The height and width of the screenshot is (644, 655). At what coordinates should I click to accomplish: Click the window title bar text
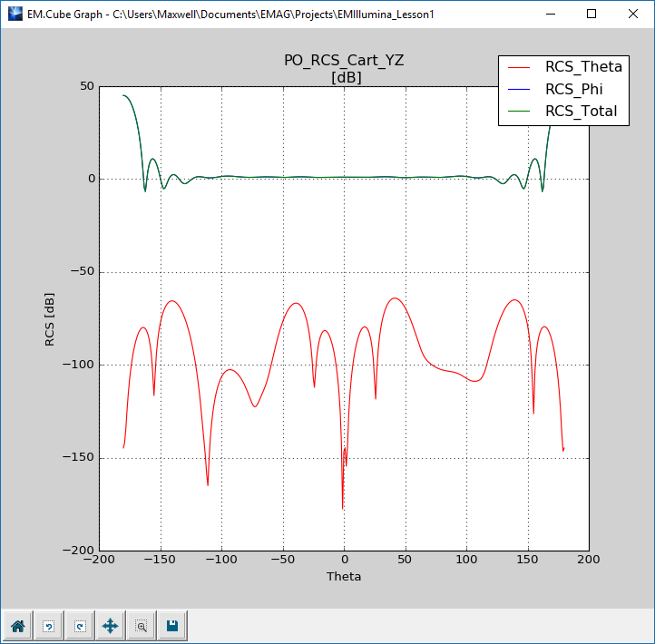[230, 15]
